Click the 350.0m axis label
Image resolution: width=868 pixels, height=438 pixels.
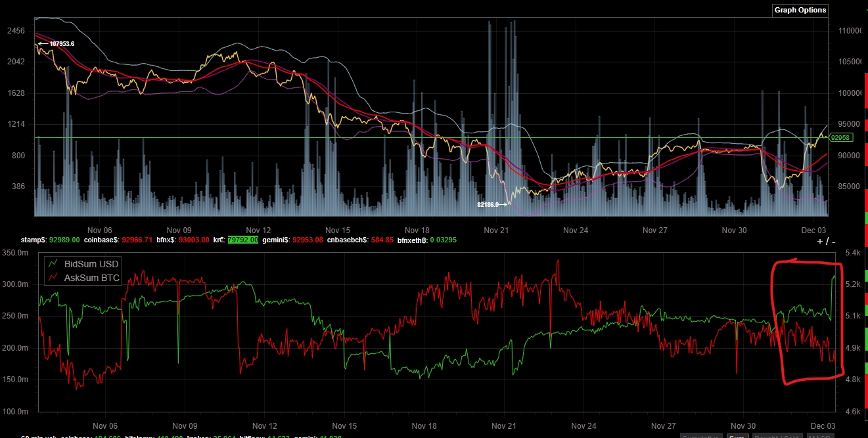[14, 253]
